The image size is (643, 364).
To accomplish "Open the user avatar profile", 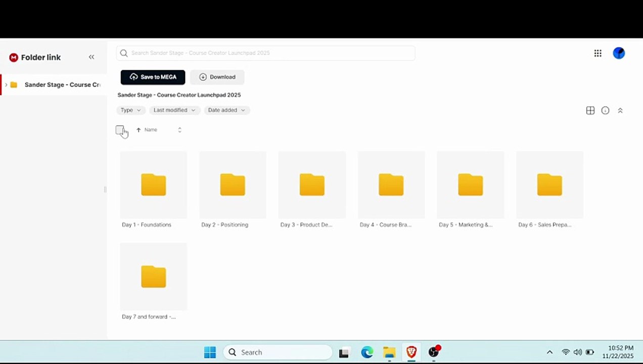I will [x=619, y=53].
